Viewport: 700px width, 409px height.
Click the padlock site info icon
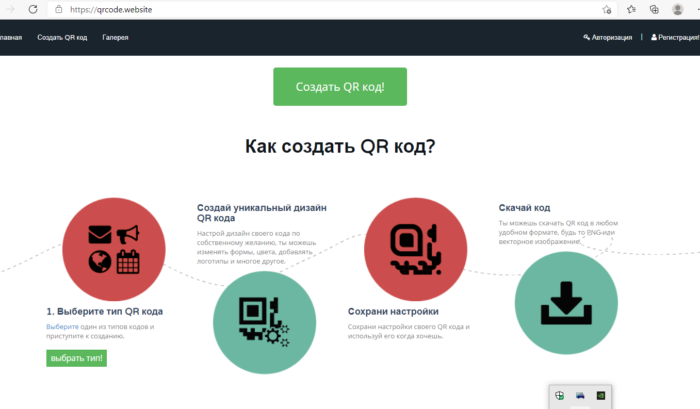pyautogui.click(x=60, y=9)
